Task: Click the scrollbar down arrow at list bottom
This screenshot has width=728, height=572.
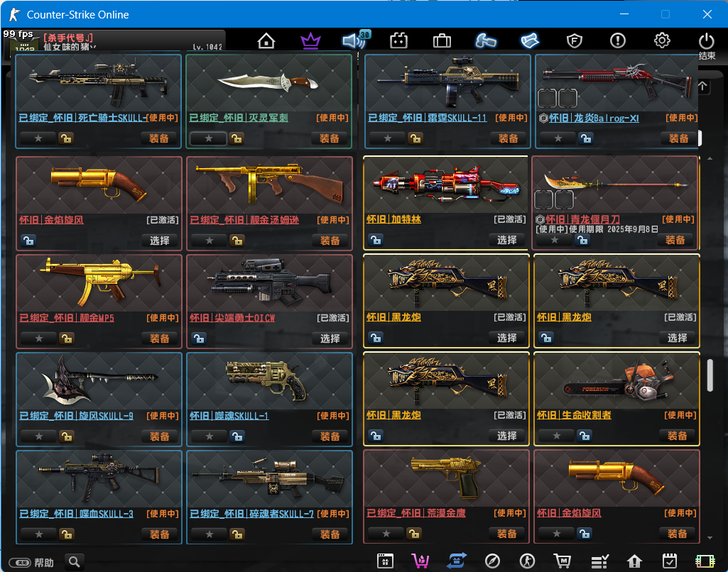Action: (710, 538)
